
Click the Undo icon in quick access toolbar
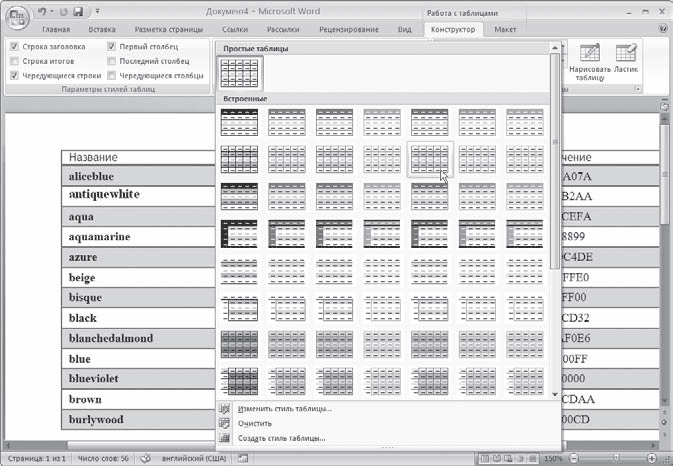pos(42,12)
